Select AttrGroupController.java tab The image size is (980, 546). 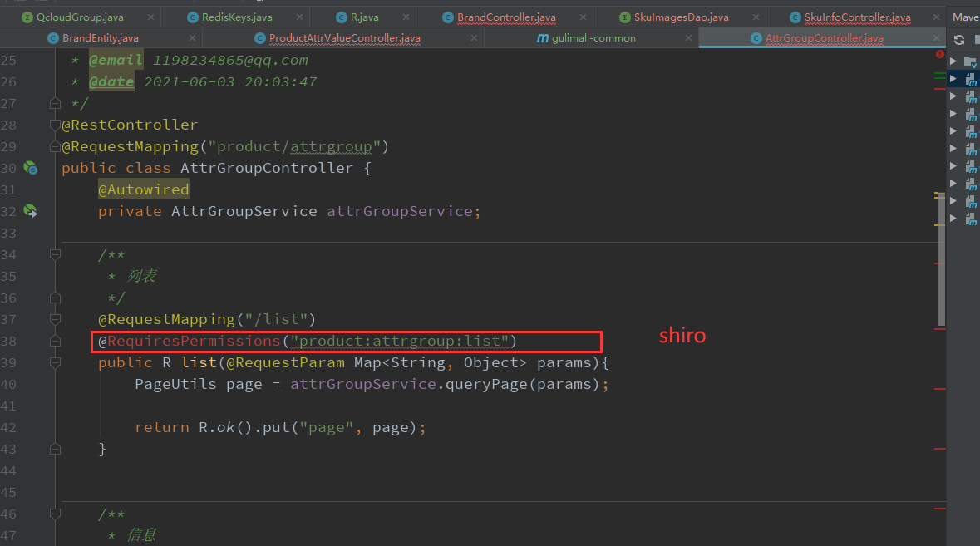[825, 38]
